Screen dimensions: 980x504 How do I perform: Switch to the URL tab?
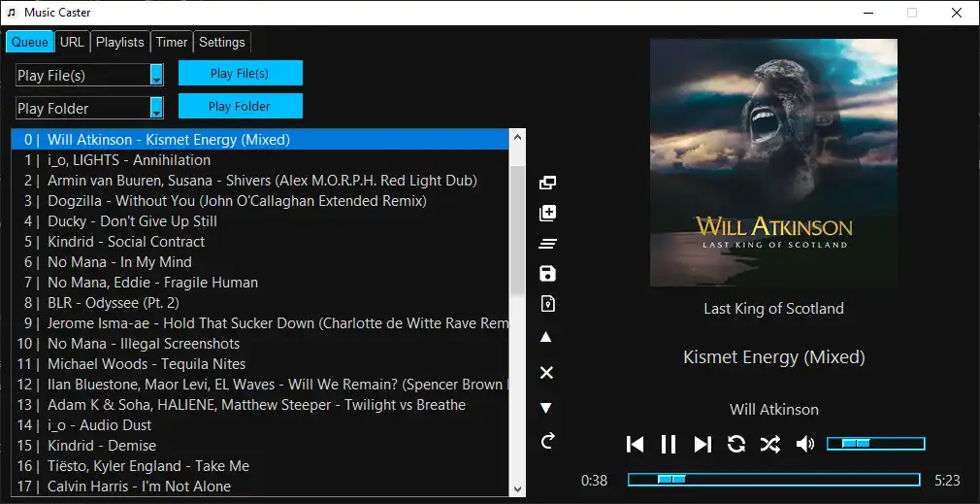pos(72,42)
